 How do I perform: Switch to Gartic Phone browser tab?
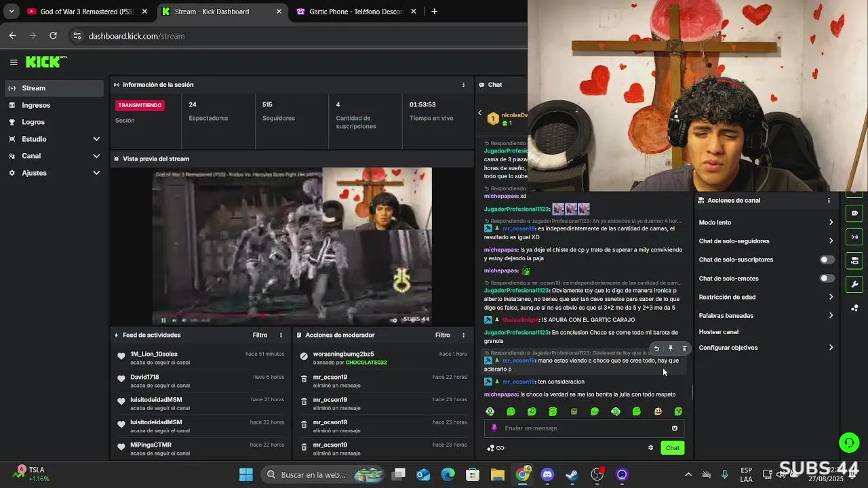tap(356, 12)
